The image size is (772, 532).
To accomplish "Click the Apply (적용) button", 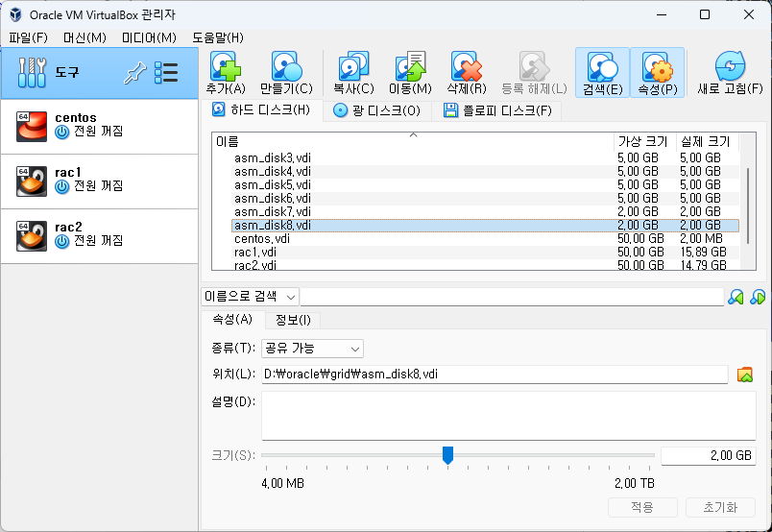I will [642, 507].
